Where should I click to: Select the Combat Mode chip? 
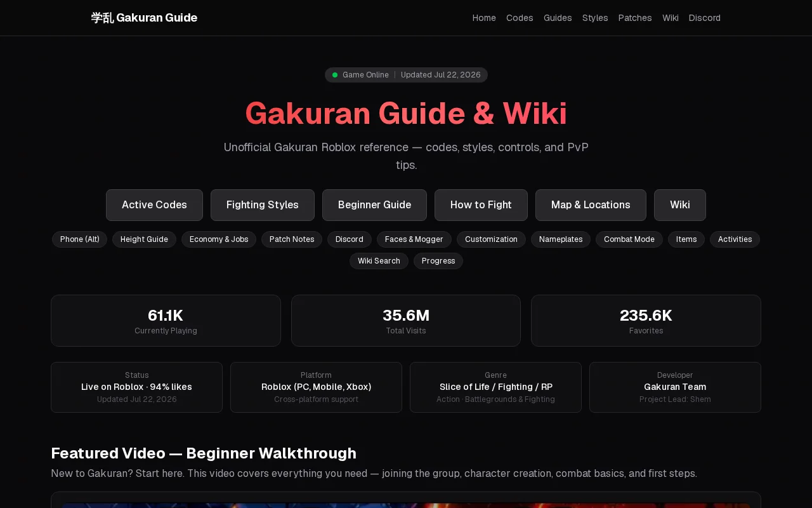(x=629, y=239)
